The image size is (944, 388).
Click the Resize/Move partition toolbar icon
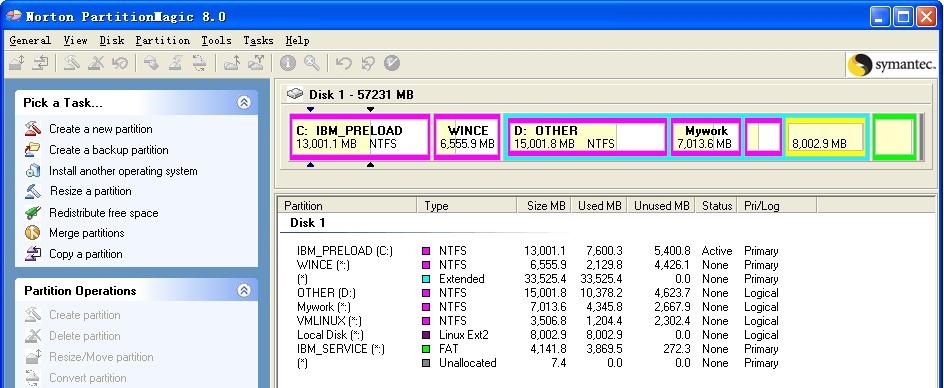coord(16,63)
